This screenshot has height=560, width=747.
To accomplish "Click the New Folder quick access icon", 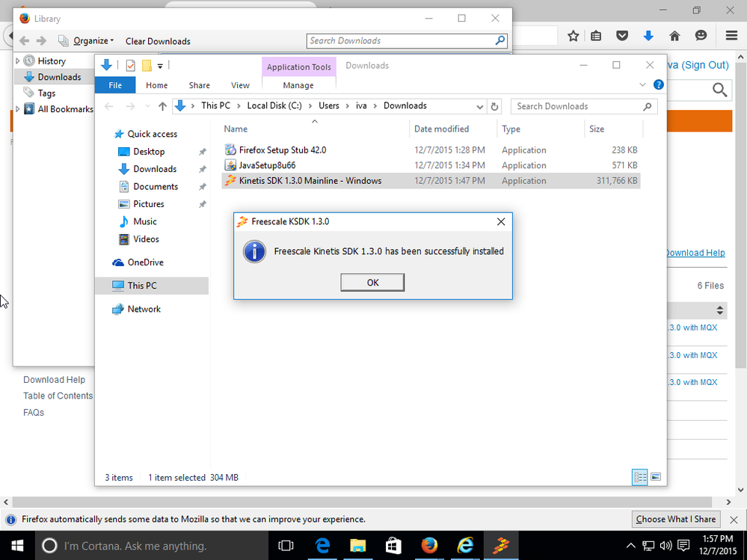I will 147,66.
